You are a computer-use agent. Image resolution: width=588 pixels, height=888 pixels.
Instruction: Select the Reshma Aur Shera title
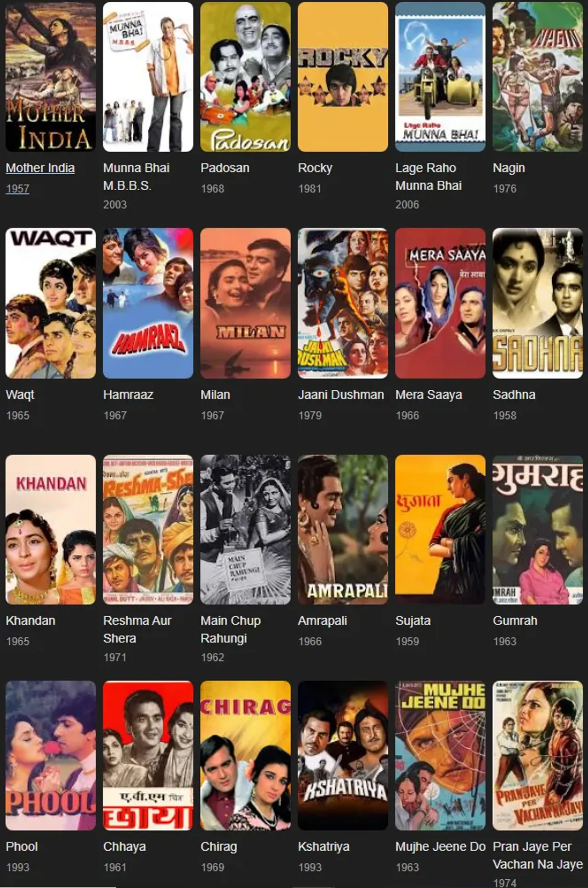[x=137, y=629]
